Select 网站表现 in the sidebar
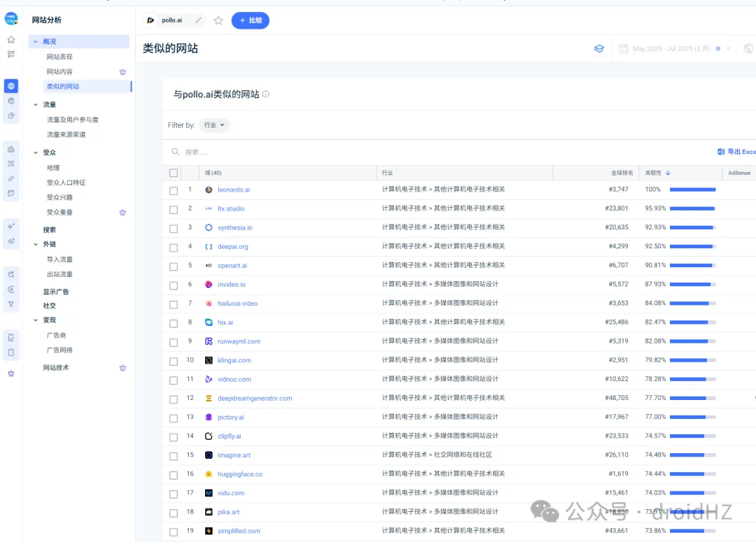The width and height of the screenshot is (756, 542). pos(59,57)
